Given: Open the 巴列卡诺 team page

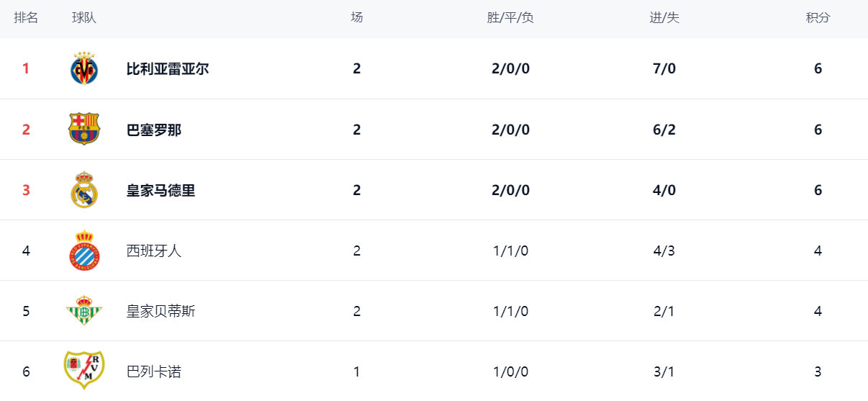Looking at the screenshot, I should click(x=154, y=371).
